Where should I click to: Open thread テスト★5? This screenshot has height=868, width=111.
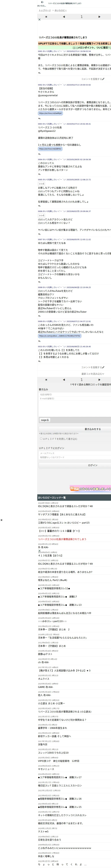[43, 832]
